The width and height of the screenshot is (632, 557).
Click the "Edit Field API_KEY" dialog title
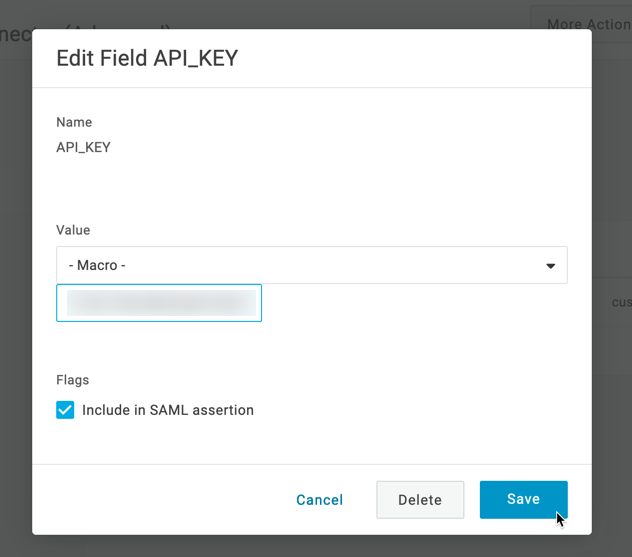tap(147, 58)
